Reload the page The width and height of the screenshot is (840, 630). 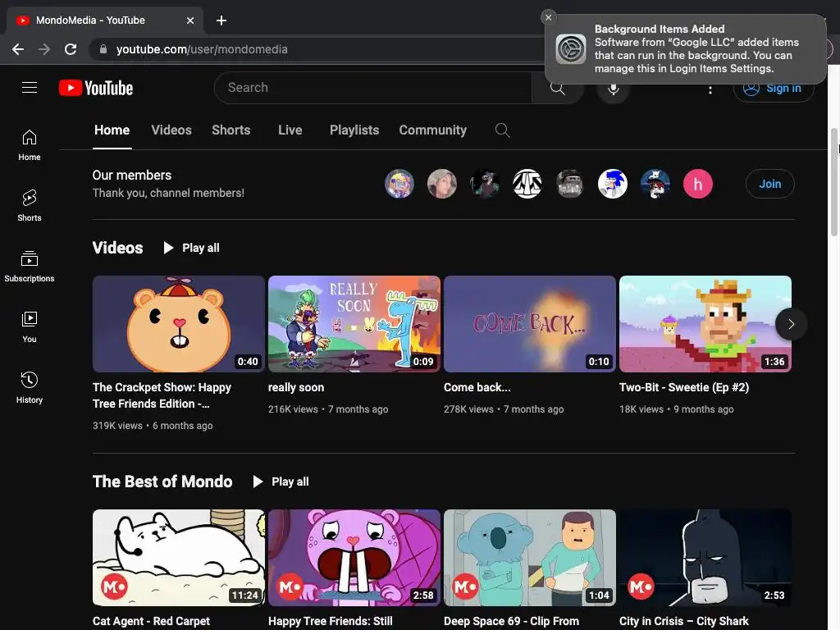71,49
